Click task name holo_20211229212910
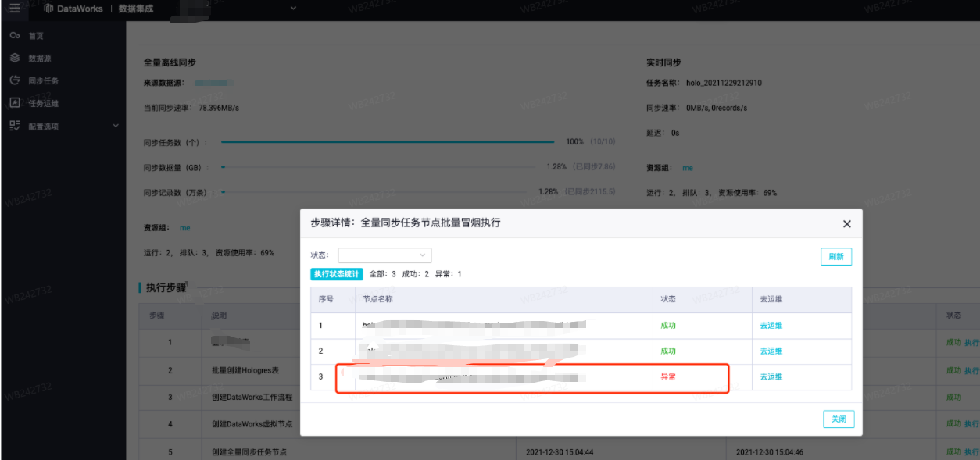The image size is (980, 460). [724, 83]
